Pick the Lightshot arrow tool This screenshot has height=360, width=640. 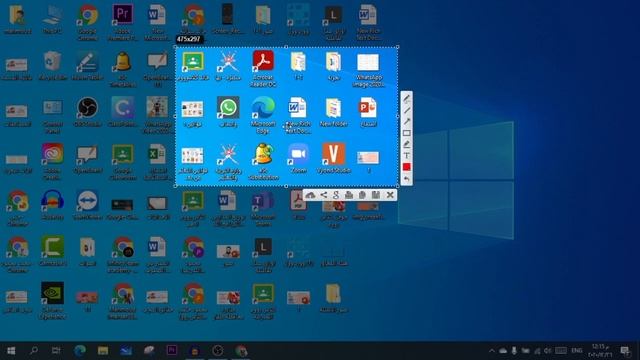[x=407, y=121]
